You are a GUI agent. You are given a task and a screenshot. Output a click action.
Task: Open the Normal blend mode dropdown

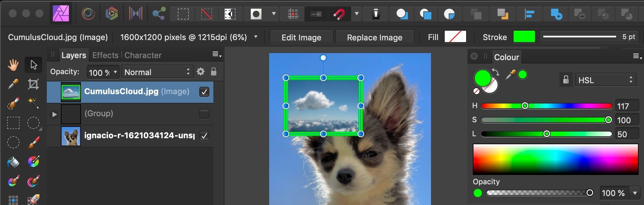[x=157, y=72]
